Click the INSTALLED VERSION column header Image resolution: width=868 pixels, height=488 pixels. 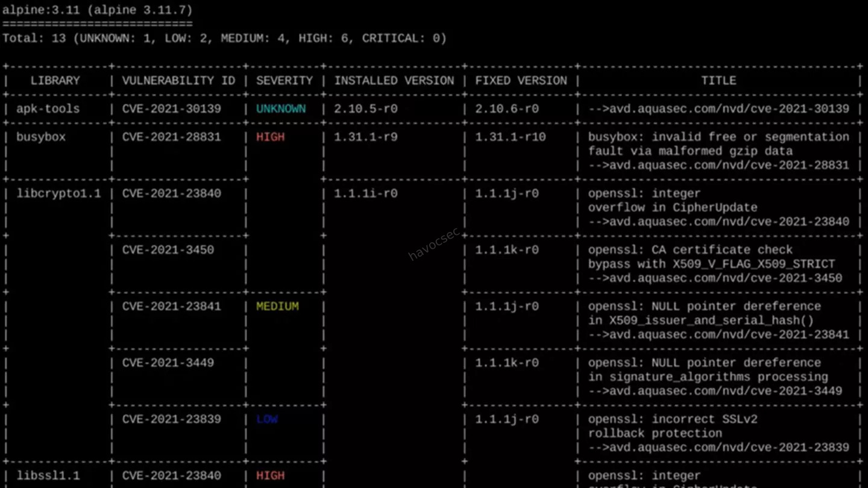pyautogui.click(x=394, y=81)
